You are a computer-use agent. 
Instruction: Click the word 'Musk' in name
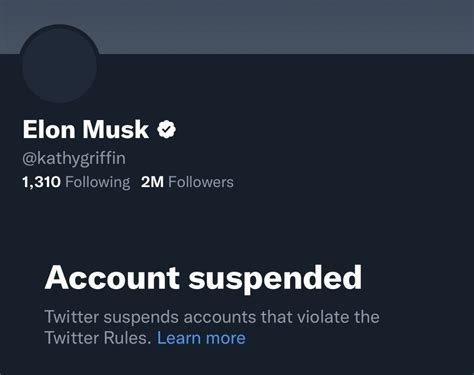(x=116, y=129)
